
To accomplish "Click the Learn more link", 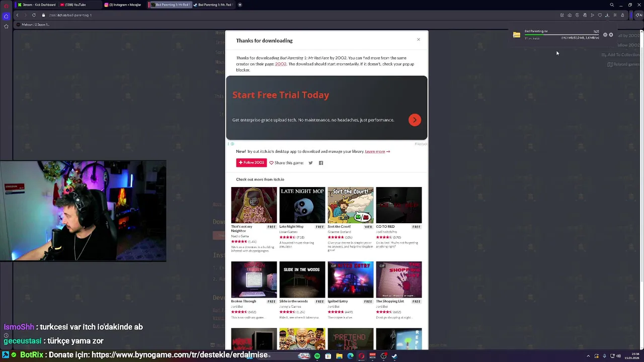I will tap(377, 151).
